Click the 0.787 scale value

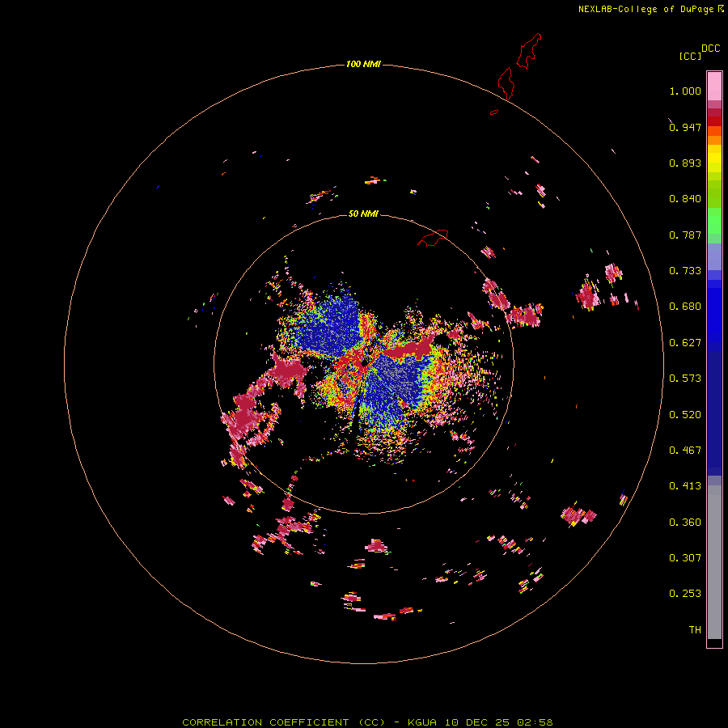coord(685,235)
